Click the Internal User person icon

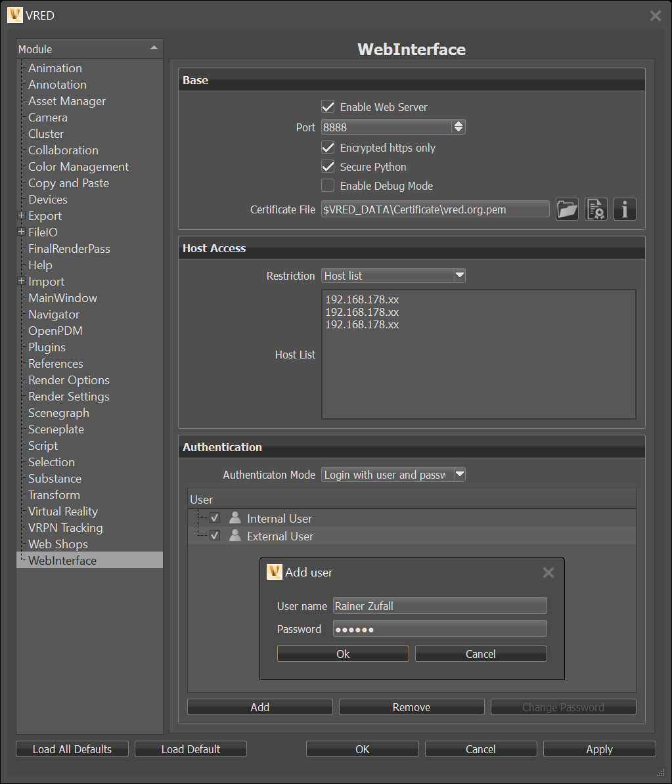click(x=235, y=517)
